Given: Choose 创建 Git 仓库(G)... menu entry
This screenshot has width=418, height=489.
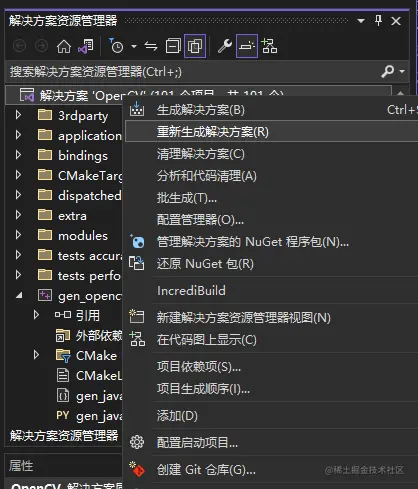Looking at the screenshot, I should (x=271, y=470).
